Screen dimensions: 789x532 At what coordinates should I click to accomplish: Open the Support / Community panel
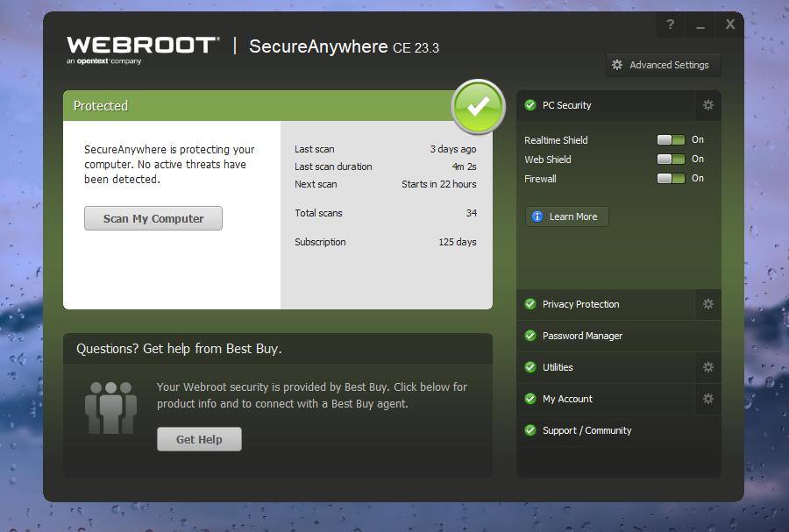586,430
